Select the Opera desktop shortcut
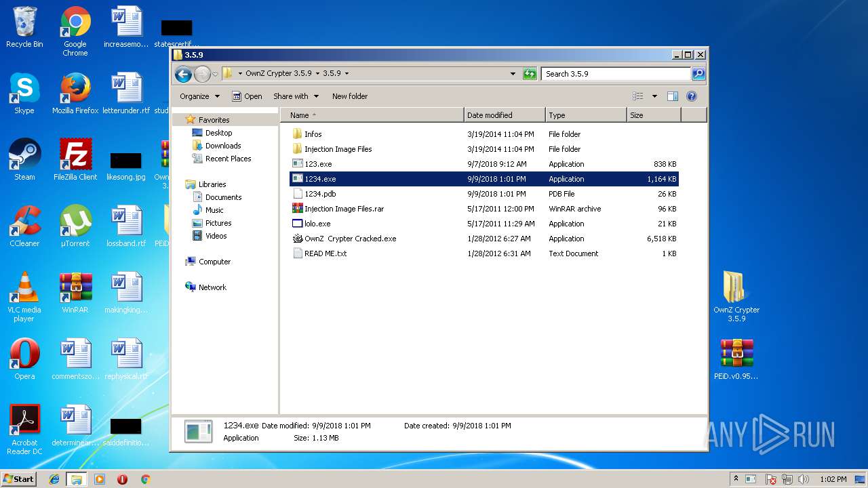868x488 pixels. pos(24,359)
